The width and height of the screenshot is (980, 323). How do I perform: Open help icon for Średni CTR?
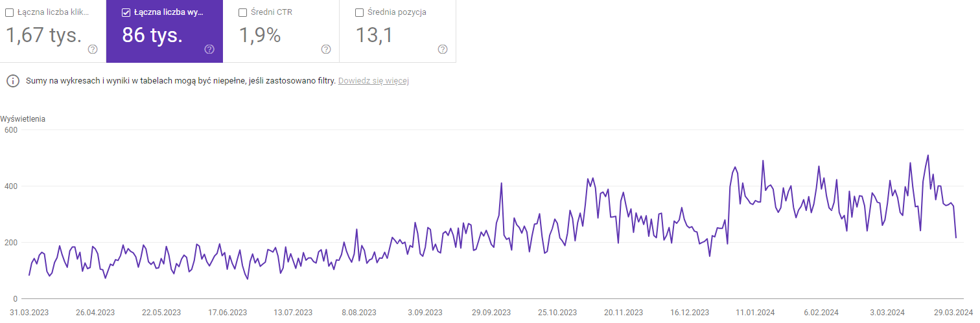coord(326,49)
